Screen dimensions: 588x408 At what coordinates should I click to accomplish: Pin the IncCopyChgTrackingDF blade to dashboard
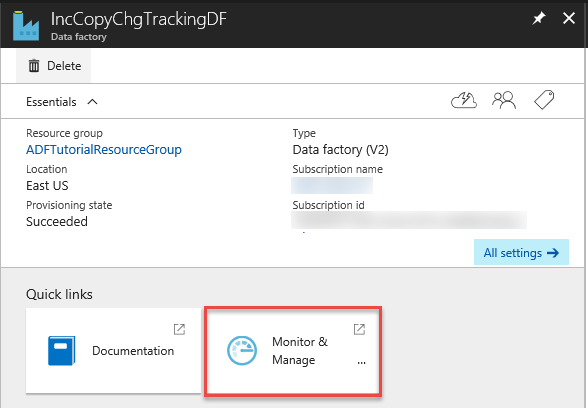[x=539, y=18]
